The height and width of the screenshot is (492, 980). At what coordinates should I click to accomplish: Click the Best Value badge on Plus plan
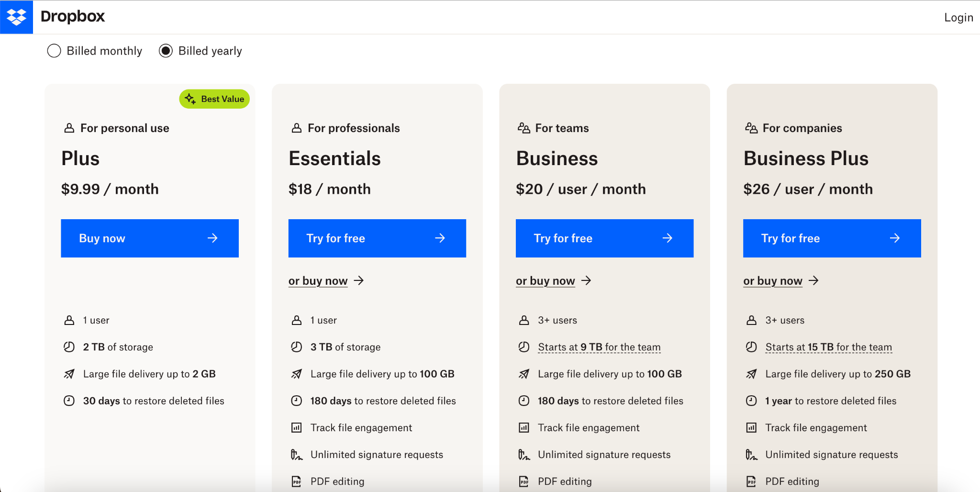[214, 99]
